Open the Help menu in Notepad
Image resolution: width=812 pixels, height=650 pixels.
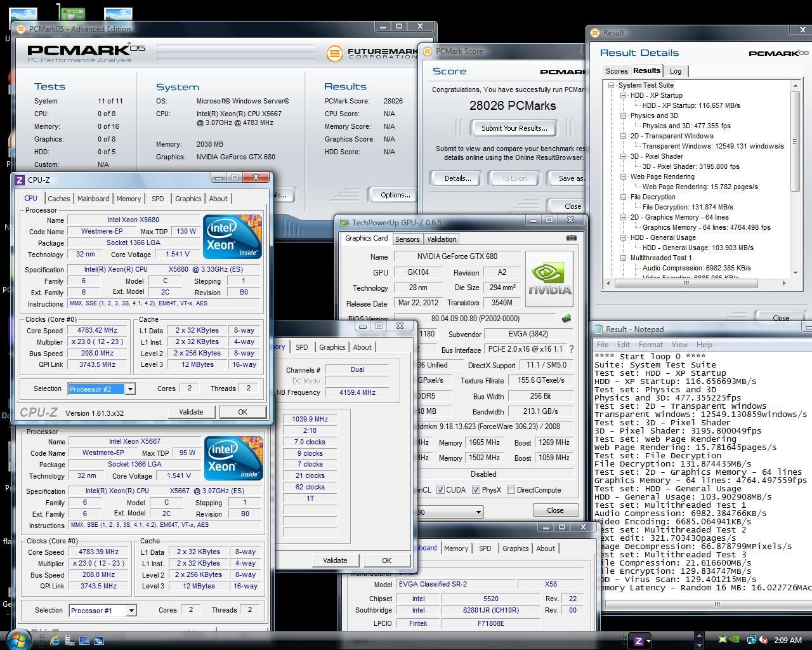tap(704, 345)
